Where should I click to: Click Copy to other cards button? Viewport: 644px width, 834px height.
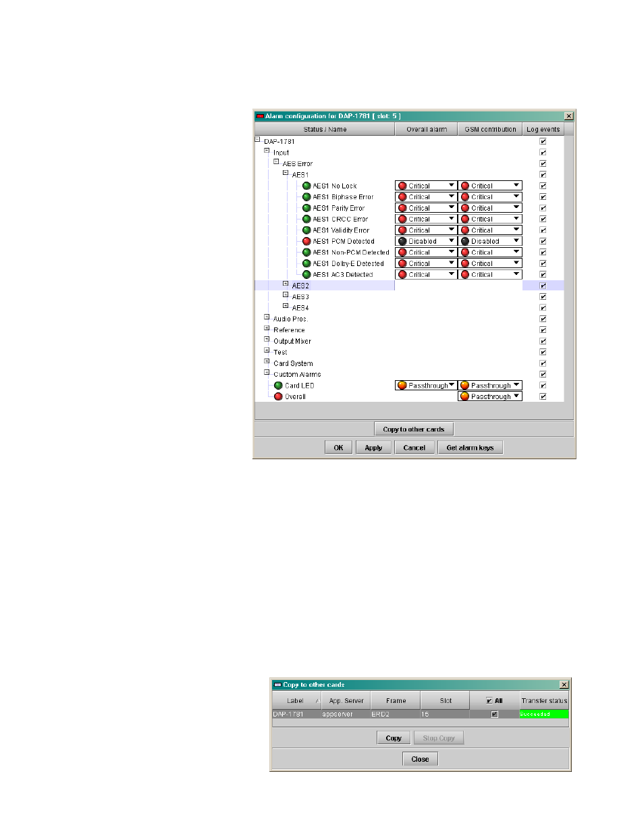tap(414, 429)
